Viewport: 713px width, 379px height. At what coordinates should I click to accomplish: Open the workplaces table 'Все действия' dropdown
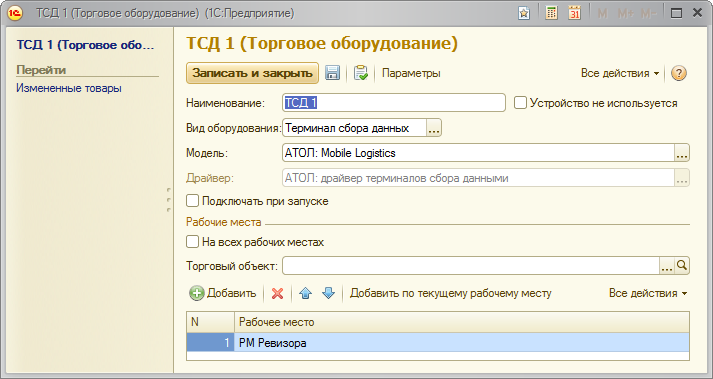[x=648, y=293]
